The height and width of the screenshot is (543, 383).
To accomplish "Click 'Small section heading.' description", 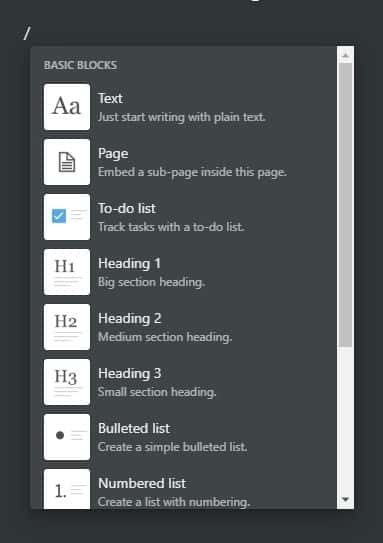I will pyautogui.click(x=157, y=392).
